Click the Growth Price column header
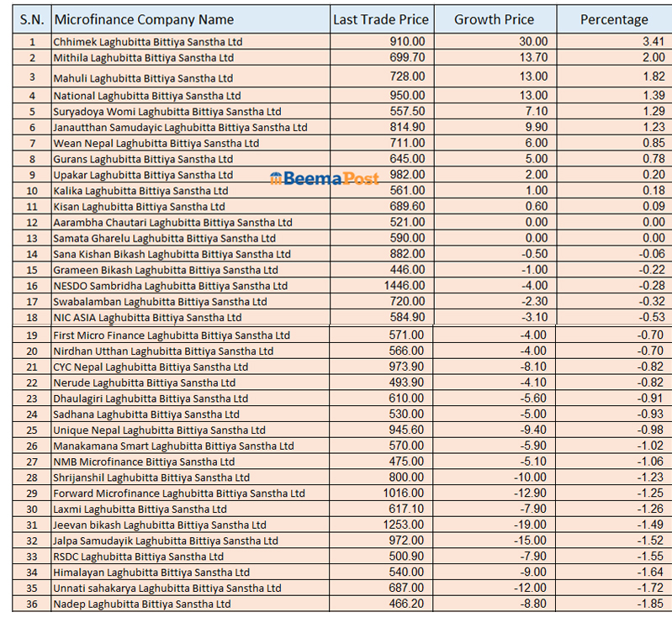Viewport: 672px width, 628px height. [495, 19]
